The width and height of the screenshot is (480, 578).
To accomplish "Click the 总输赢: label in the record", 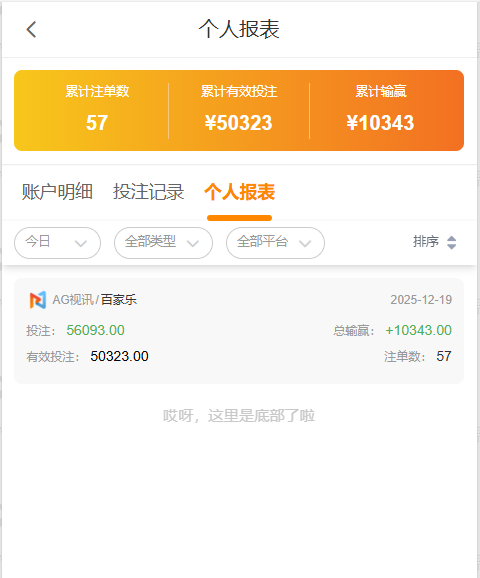I will (x=354, y=331).
